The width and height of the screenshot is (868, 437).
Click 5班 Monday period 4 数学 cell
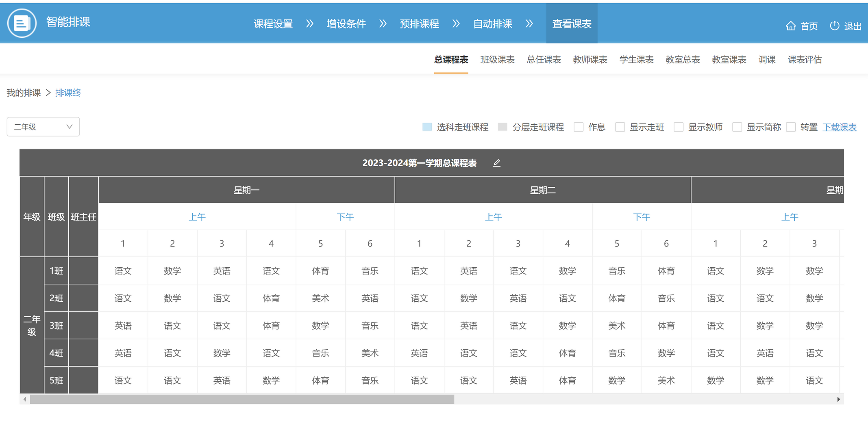[x=271, y=381]
